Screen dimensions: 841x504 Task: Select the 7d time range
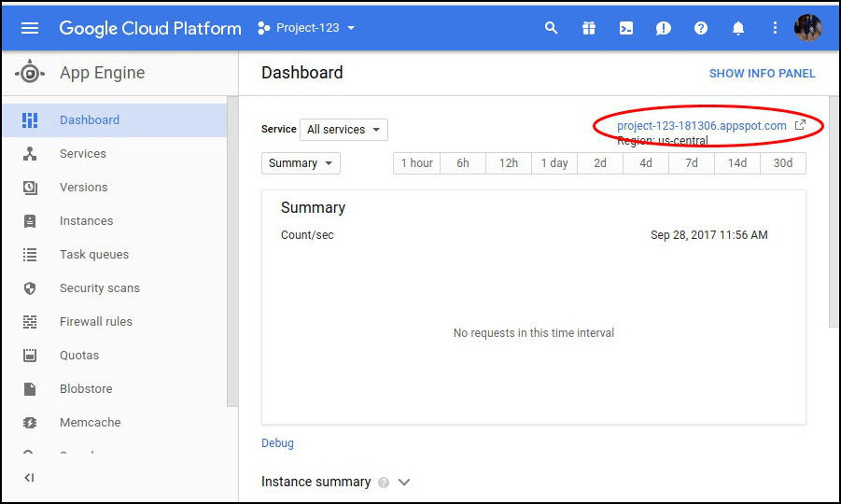[692, 163]
